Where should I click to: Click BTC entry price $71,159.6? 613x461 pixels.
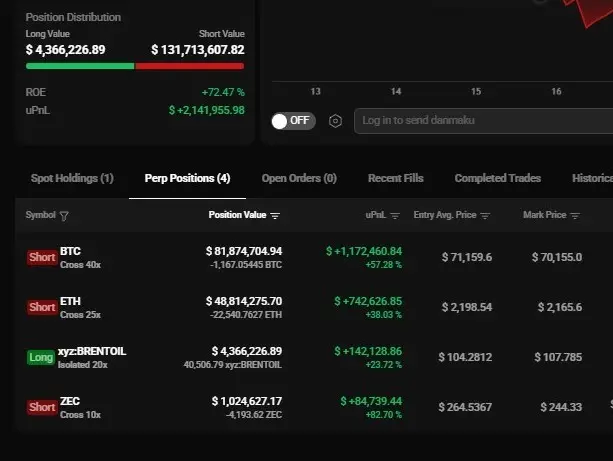pyautogui.click(x=467, y=257)
